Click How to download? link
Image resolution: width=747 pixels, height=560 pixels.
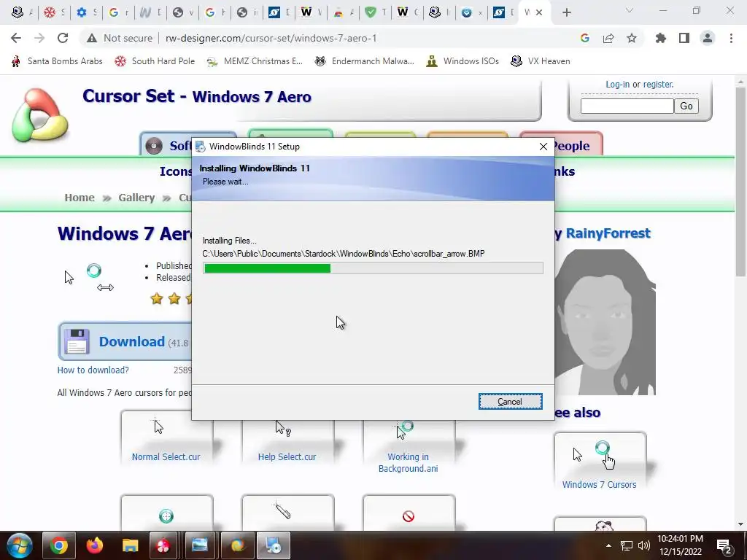tap(93, 370)
